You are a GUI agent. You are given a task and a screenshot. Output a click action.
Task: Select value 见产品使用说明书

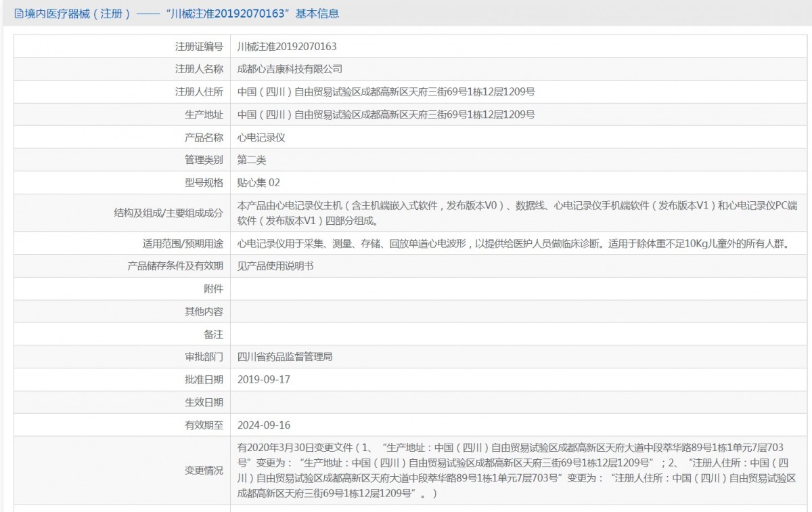[275, 267]
